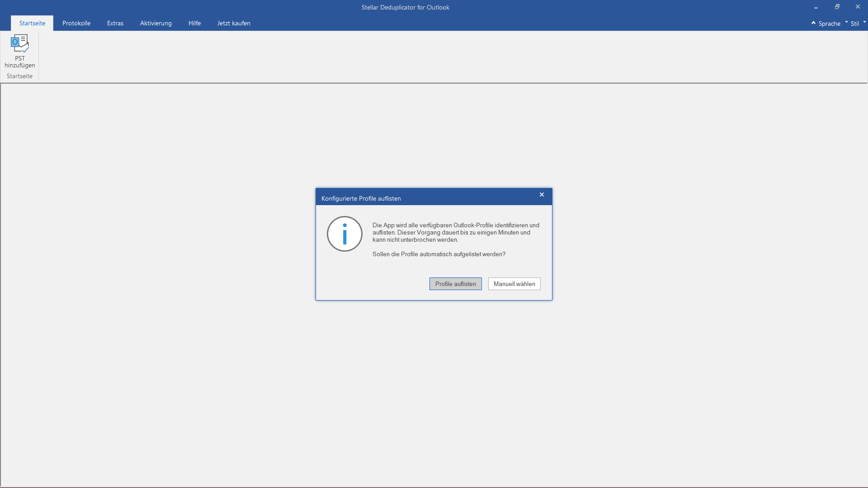The image size is (868, 488).
Task: Click the PST hinzufügen icon
Action: pos(19,51)
